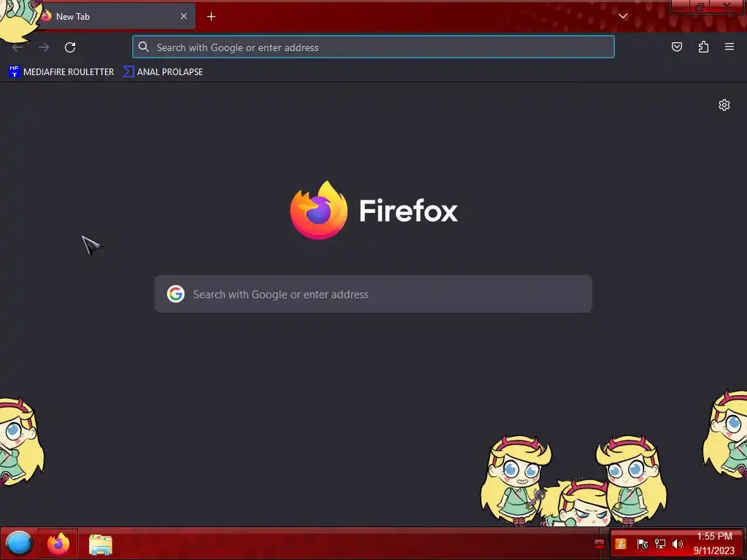Focus the center Google search box
This screenshot has width=747, height=560.
point(373,294)
